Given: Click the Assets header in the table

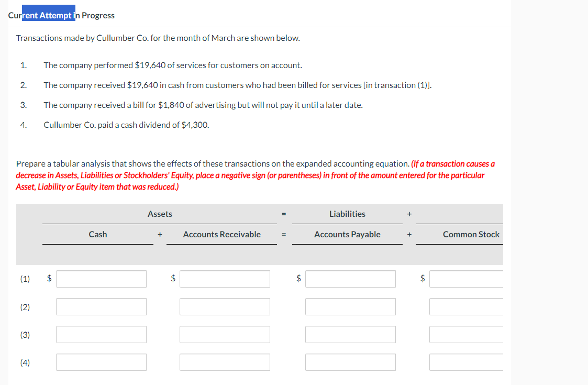Looking at the screenshot, I should tap(160, 214).
